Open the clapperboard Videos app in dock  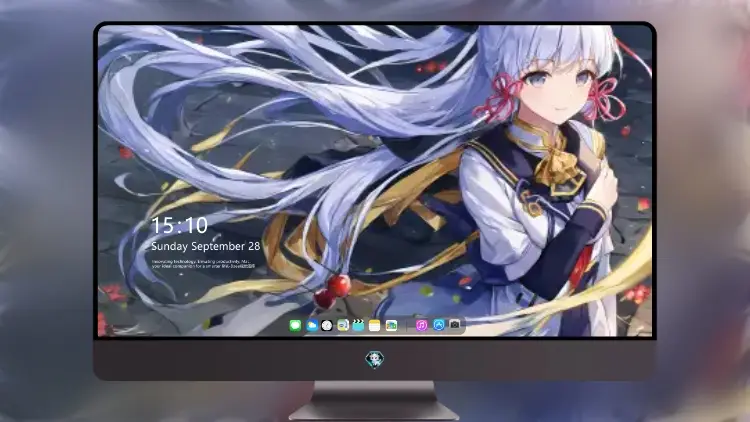tap(359, 326)
